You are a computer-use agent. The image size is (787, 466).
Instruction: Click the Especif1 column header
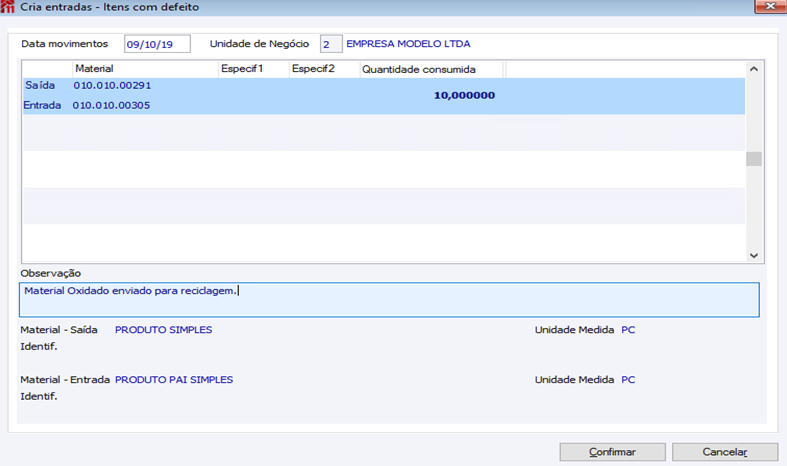pyautogui.click(x=254, y=69)
